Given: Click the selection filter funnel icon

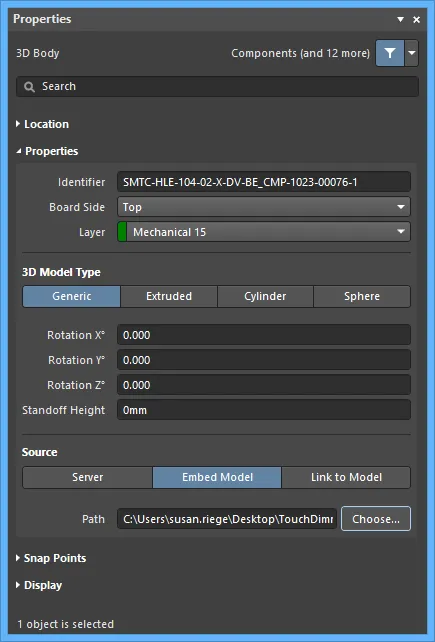Looking at the screenshot, I should click(390, 53).
